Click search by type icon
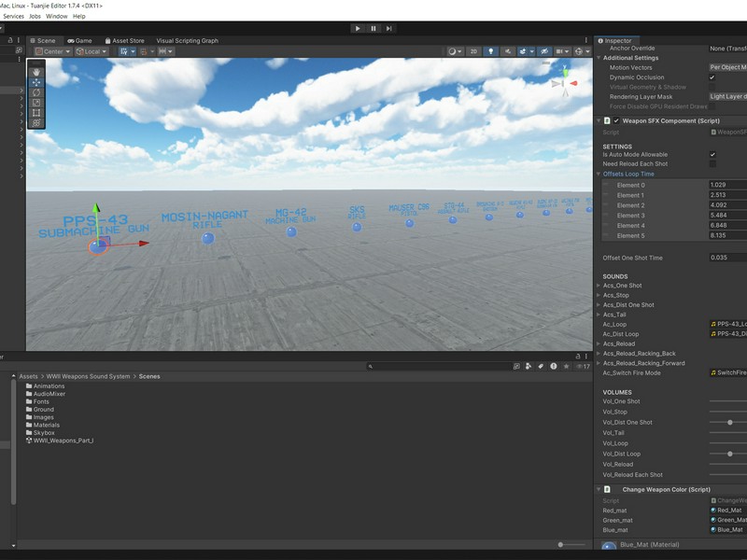Image resolution: width=747 pixels, height=560 pixels. click(x=529, y=366)
